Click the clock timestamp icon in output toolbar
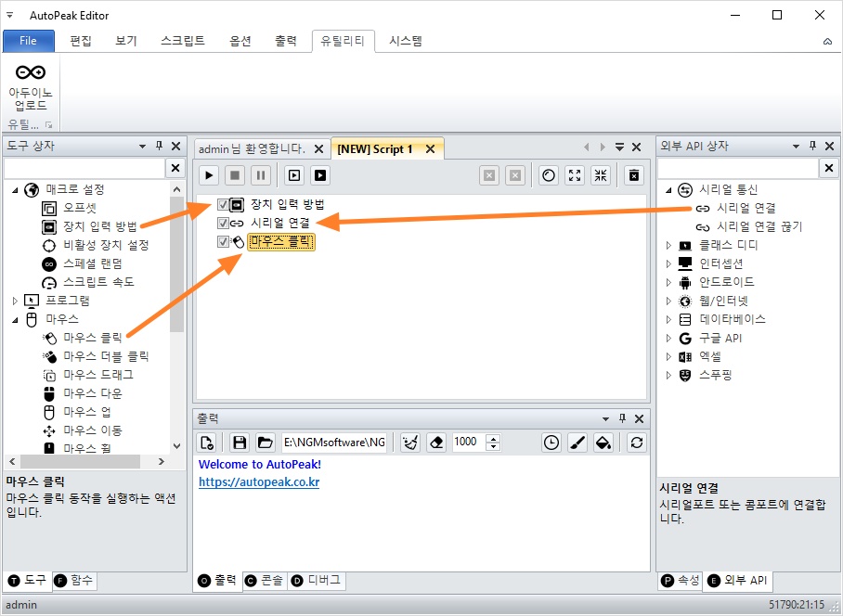Screen dimensions: 843x616 [x=551, y=443]
